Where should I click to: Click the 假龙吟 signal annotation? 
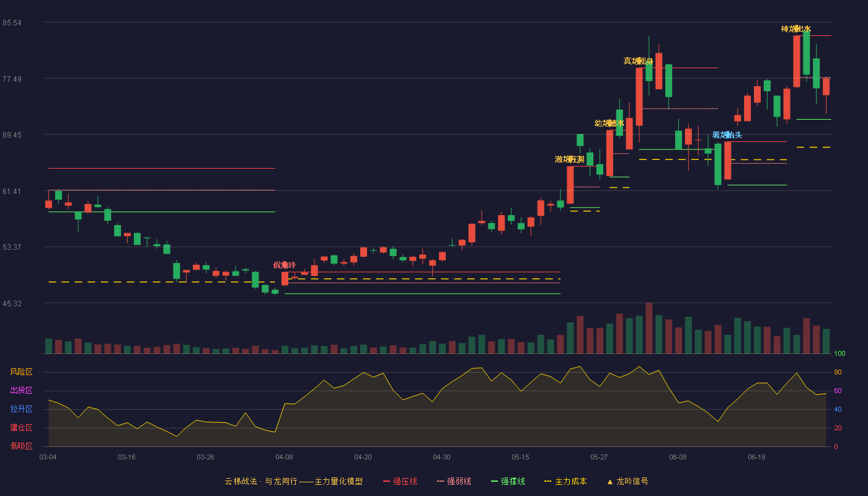coord(285,265)
